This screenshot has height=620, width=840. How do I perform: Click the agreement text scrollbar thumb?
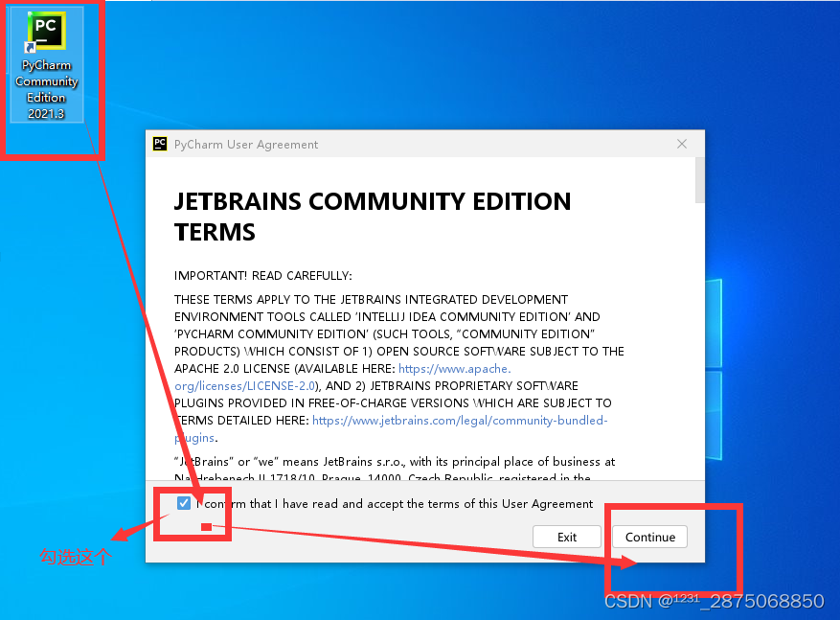click(699, 180)
